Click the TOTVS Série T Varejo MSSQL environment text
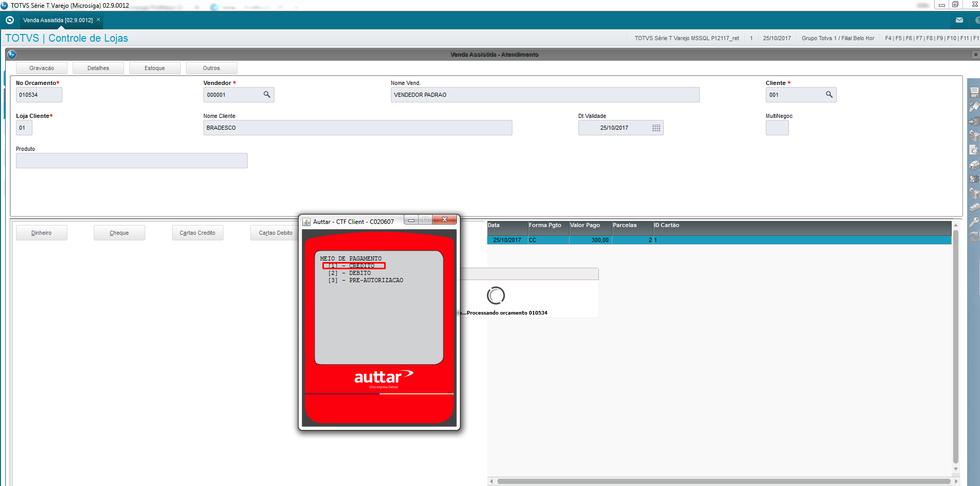The image size is (980, 486). pyautogui.click(x=686, y=38)
